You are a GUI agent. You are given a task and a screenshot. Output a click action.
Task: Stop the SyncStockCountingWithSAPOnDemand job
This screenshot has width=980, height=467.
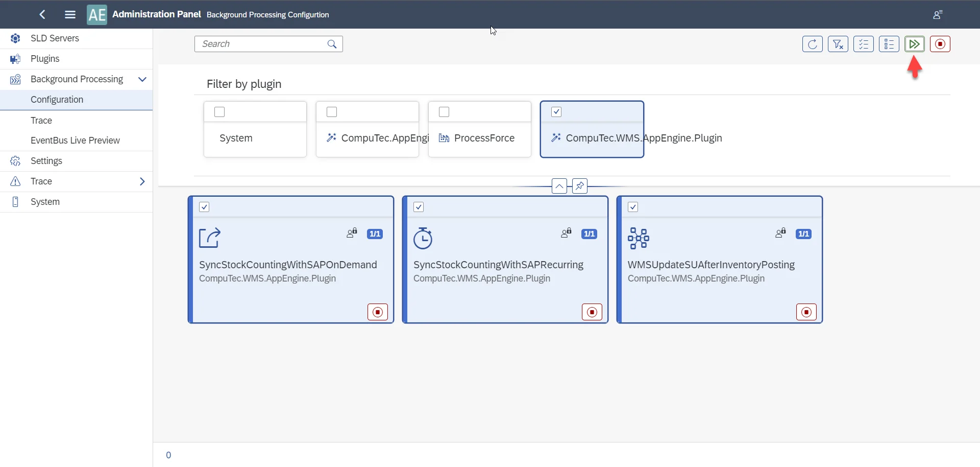click(x=378, y=312)
